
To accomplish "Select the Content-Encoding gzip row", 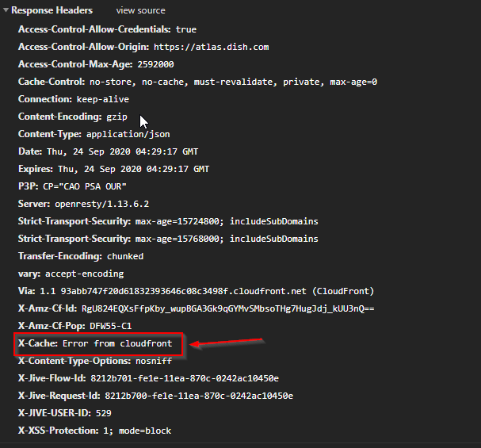I will [x=73, y=117].
